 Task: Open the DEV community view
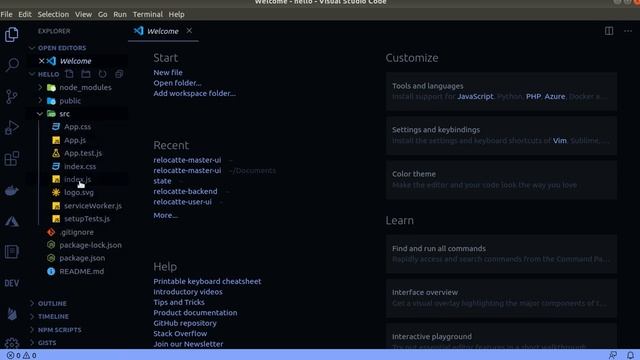pos(11,283)
